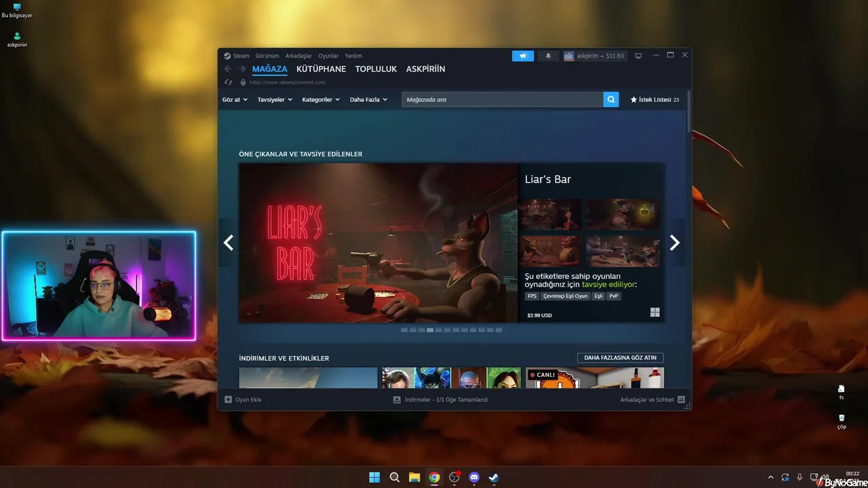This screenshot has width=868, height=488.
Task: Open Arkadaşlar ve Sohbet panel
Action: (652, 400)
